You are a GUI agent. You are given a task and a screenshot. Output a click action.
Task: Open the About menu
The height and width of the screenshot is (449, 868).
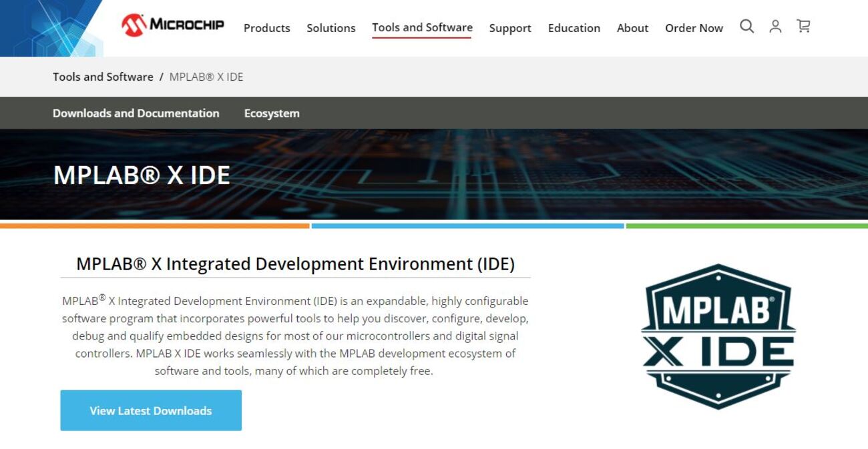632,28
